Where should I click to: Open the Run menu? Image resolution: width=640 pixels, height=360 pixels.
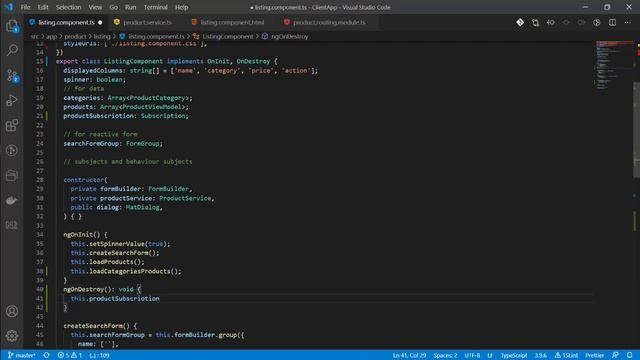pos(131,7)
